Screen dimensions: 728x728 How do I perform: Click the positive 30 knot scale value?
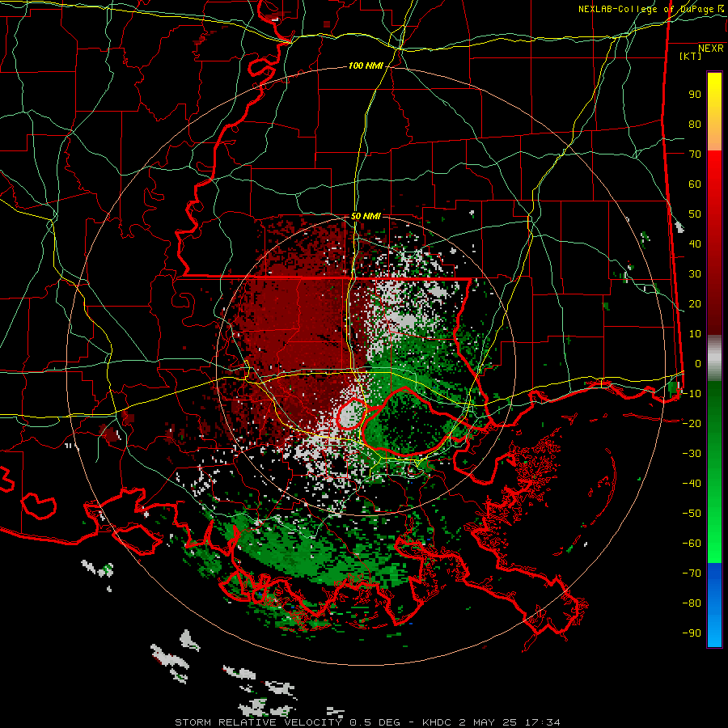pyautogui.click(x=695, y=274)
